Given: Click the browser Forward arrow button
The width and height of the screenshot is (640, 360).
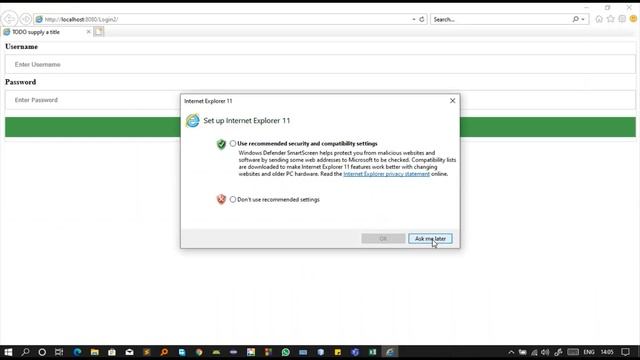Looking at the screenshot, I should 26,19.
